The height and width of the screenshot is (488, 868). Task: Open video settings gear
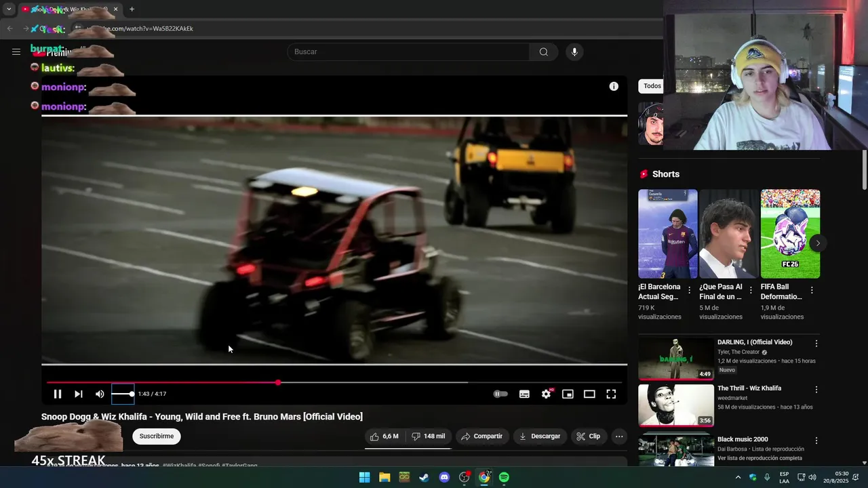(x=546, y=394)
